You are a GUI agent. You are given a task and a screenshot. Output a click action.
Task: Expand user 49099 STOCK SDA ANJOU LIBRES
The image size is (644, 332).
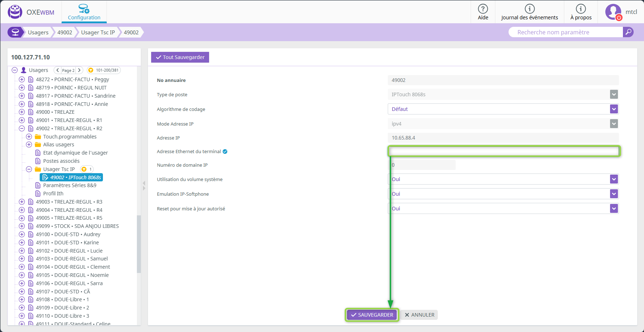[x=22, y=226]
